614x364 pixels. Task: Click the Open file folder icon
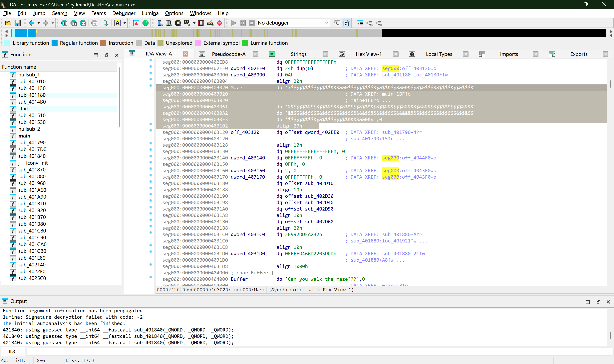[x=8, y=23]
